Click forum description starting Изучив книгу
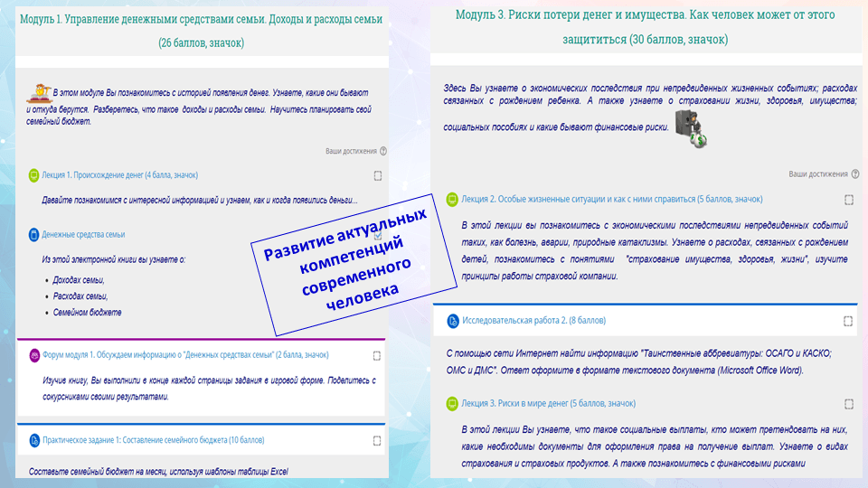The height and width of the screenshot is (488, 868). pyautogui.click(x=209, y=389)
